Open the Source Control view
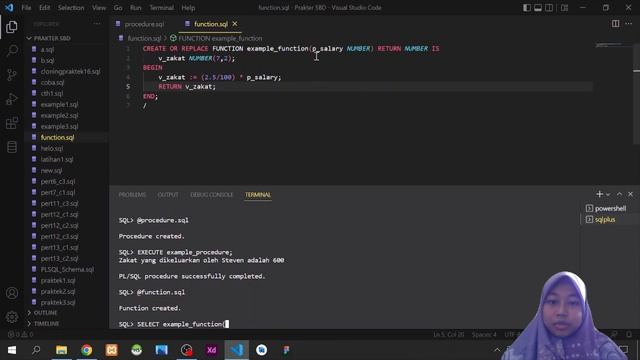This screenshot has height=360, width=640. [x=12, y=75]
